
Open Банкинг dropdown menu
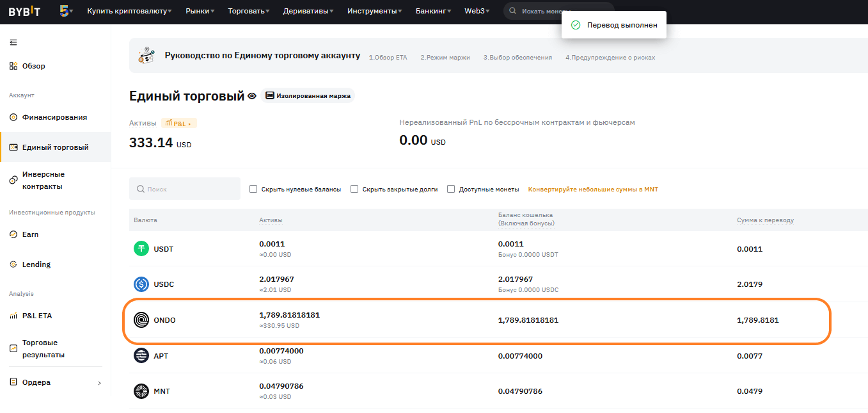tap(433, 11)
